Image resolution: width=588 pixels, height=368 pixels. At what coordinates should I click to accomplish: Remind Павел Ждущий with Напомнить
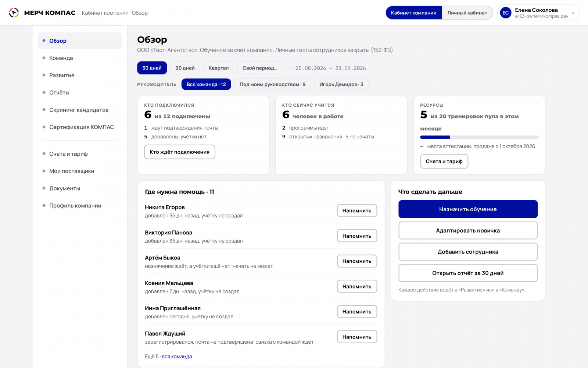tap(357, 337)
